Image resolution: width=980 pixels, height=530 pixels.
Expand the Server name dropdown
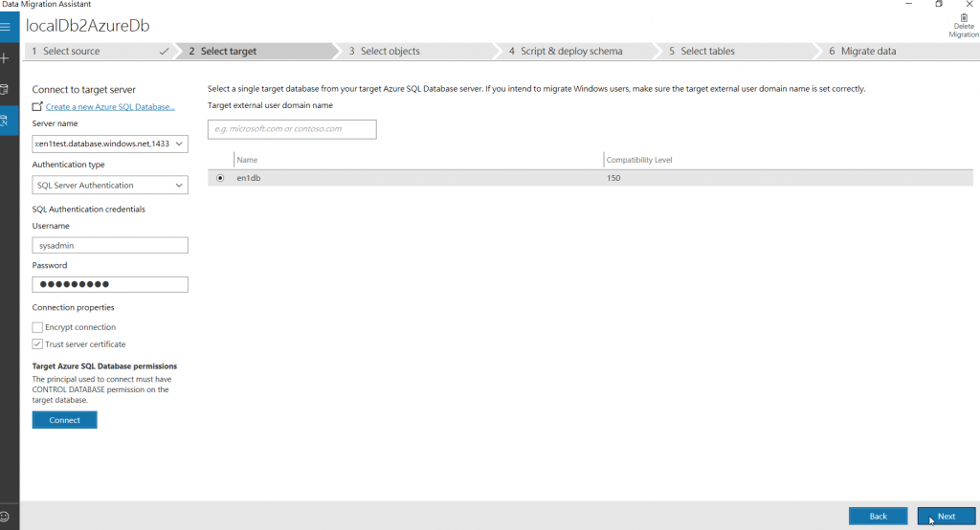click(x=179, y=144)
